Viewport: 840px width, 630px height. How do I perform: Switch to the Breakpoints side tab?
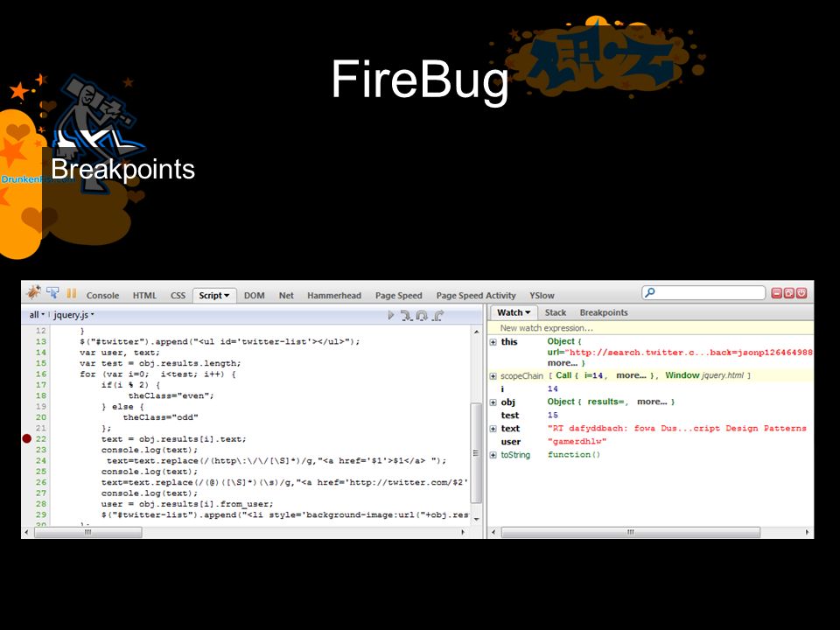[603, 312]
